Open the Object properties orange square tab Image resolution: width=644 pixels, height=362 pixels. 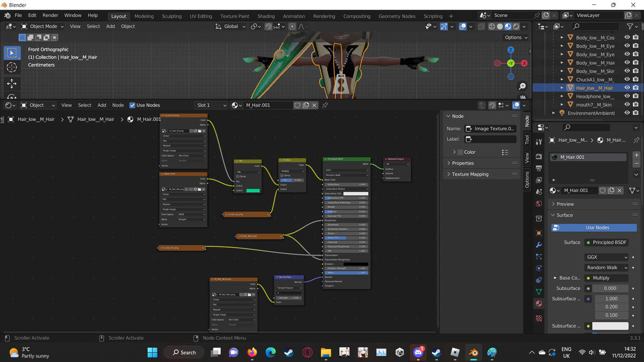(539, 233)
